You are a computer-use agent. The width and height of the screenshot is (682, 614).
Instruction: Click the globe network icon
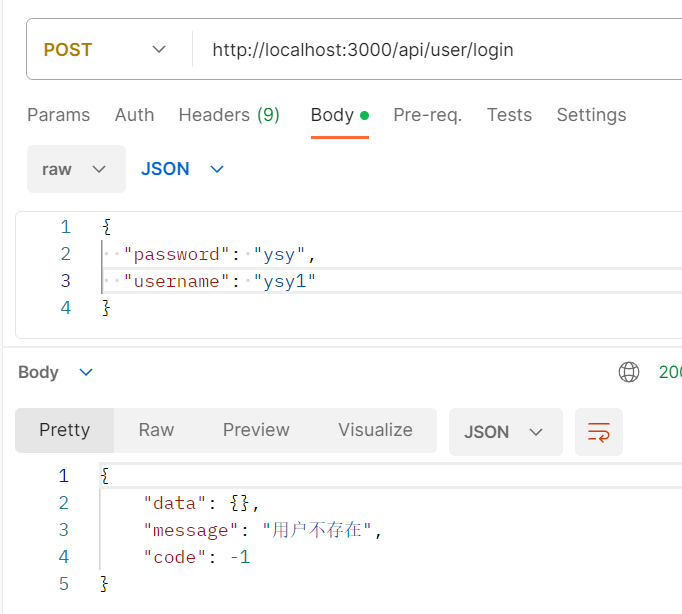coord(629,373)
